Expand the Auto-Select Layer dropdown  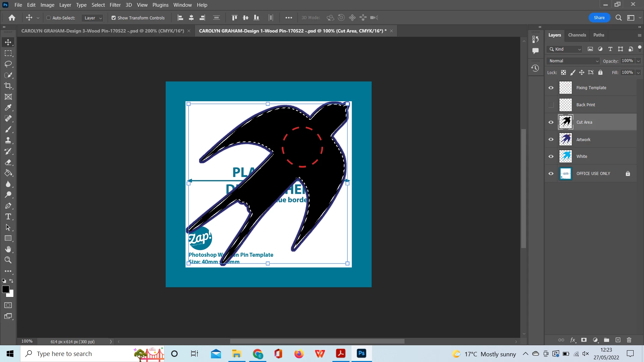click(x=93, y=18)
